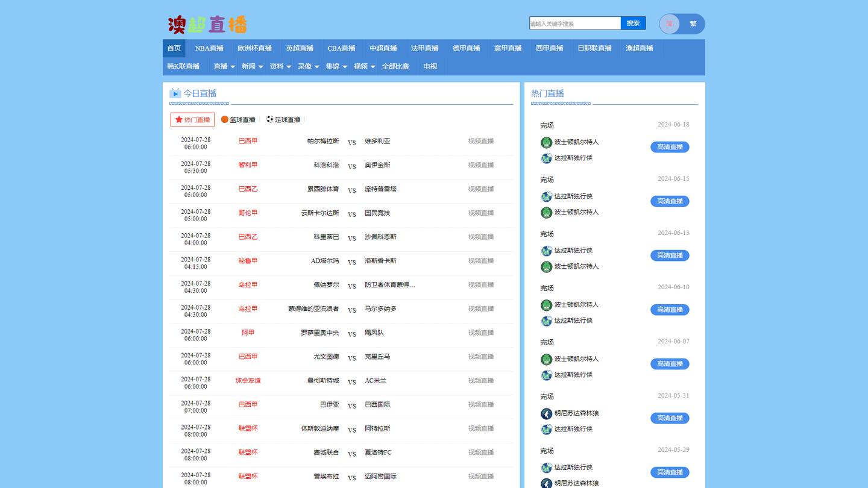Click the TV icon beside 今日直播
The height and width of the screenshot is (488, 868).
click(x=175, y=93)
